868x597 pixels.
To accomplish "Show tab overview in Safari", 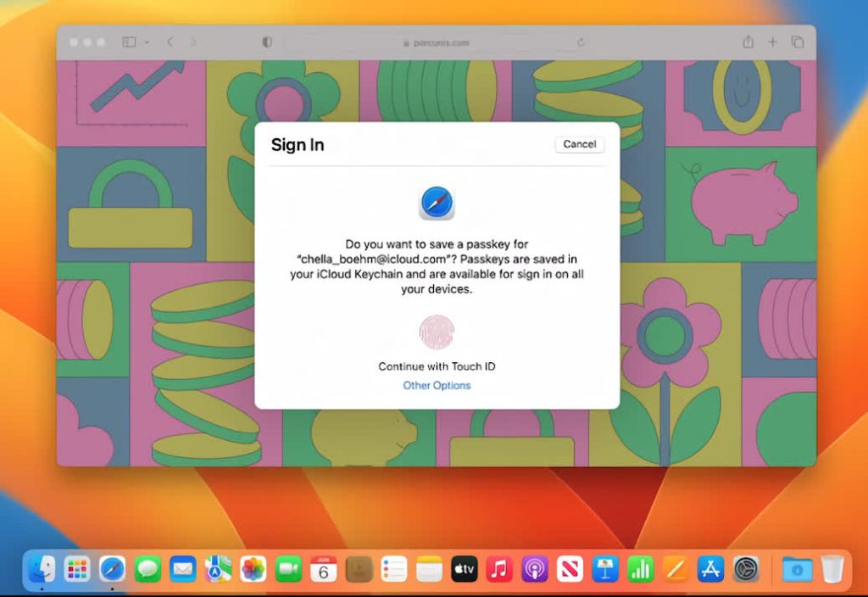I will coord(798,42).
